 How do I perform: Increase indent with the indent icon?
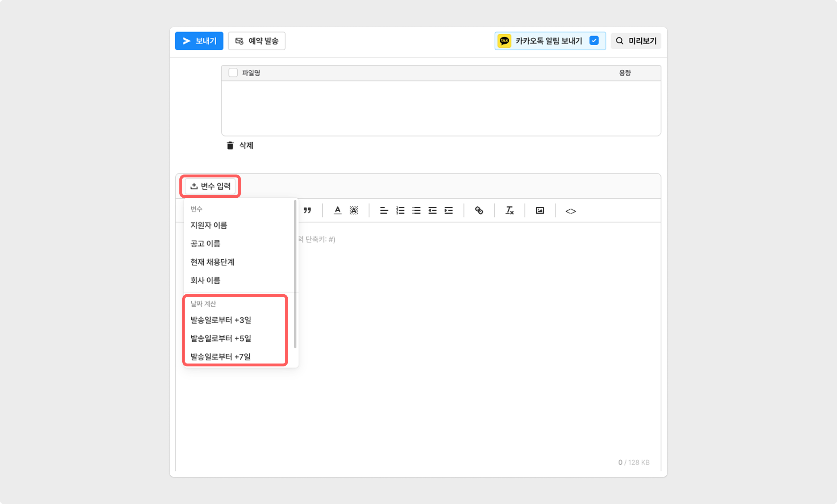449,210
